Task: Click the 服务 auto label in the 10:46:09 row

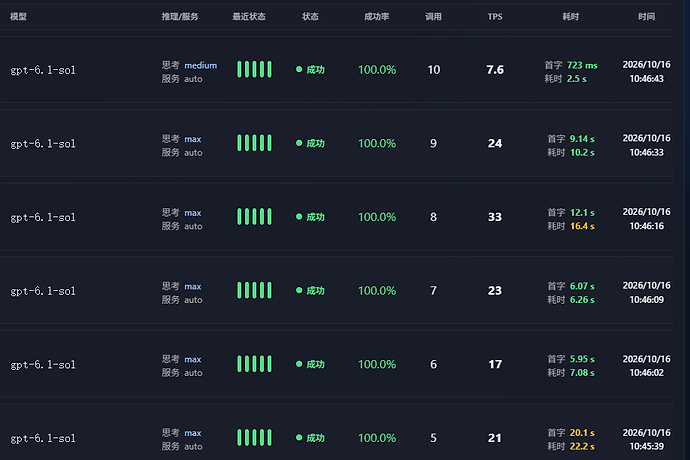Action: pos(182,300)
